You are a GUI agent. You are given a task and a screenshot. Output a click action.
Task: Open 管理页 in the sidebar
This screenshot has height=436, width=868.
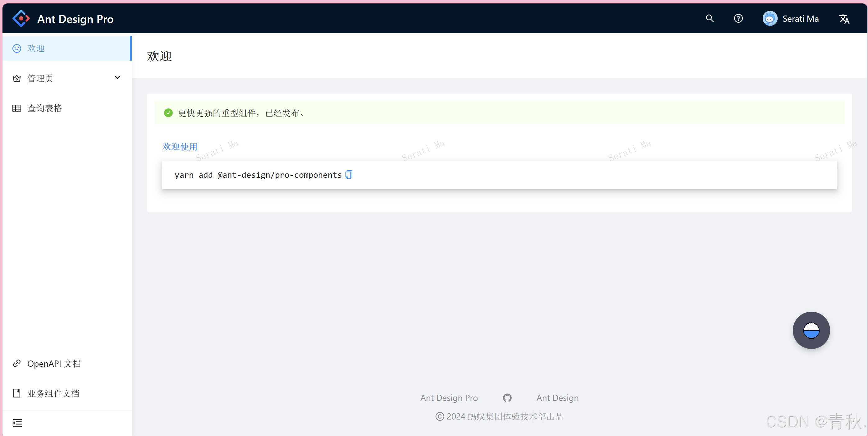click(x=40, y=78)
